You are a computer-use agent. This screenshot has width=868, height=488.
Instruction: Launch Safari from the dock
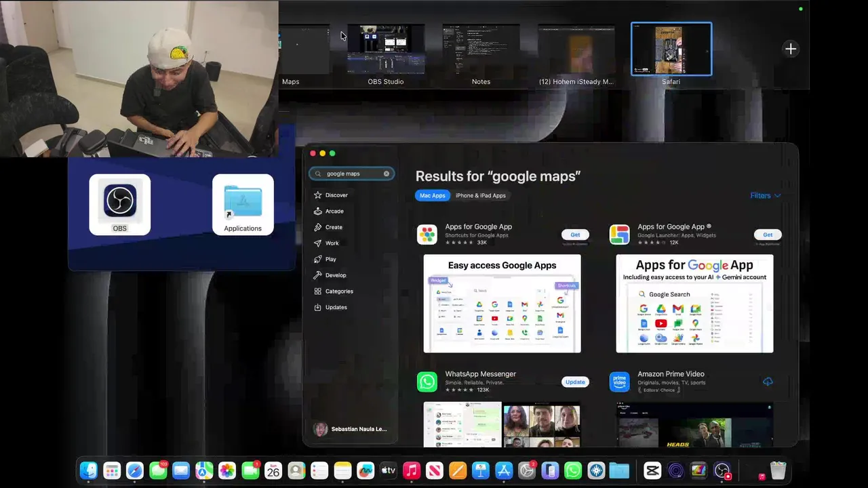pyautogui.click(x=135, y=470)
